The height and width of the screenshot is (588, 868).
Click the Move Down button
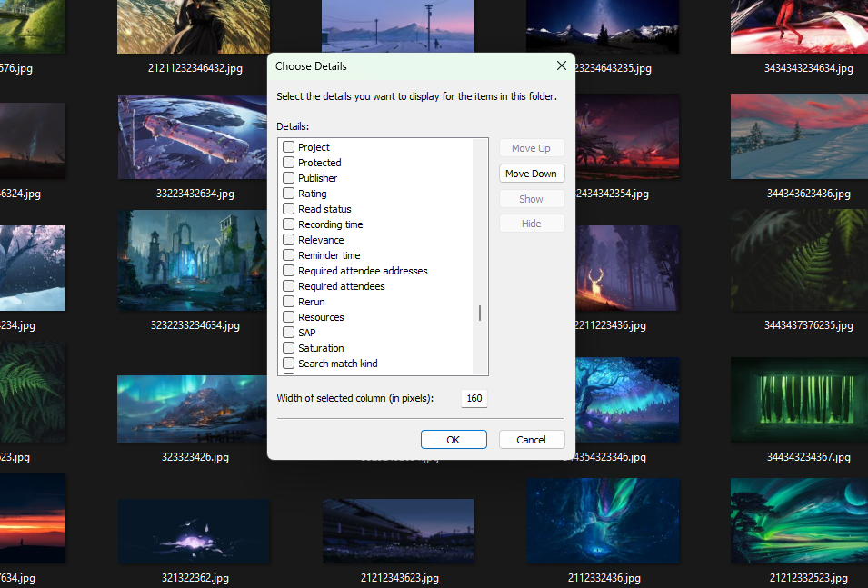[532, 174]
